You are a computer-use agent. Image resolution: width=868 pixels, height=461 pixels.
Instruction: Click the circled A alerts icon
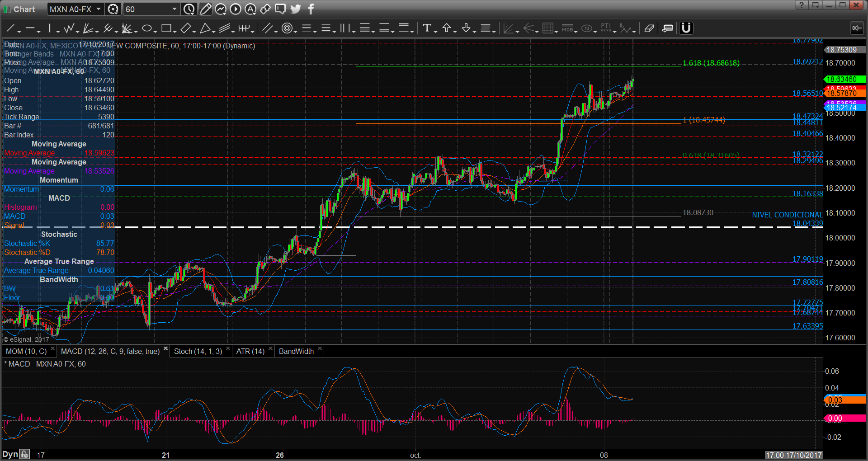click(x=250, y=9)
